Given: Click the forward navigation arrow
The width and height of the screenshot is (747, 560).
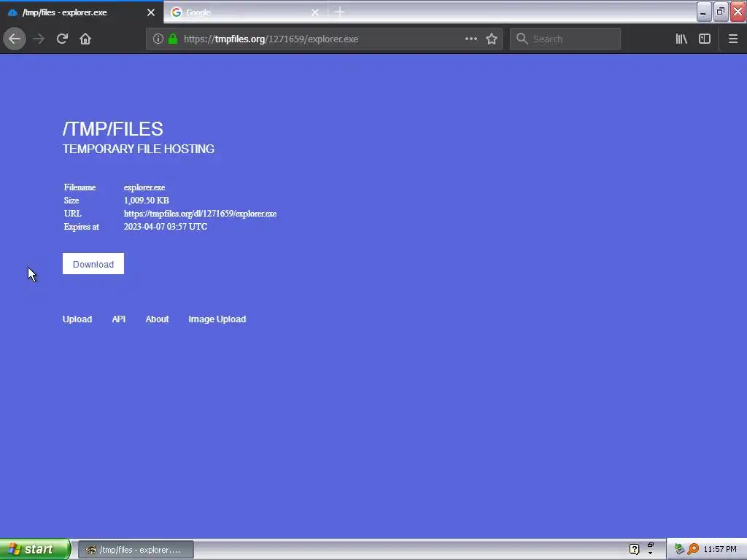Looking at the screenshot, I should pos(39,39).
